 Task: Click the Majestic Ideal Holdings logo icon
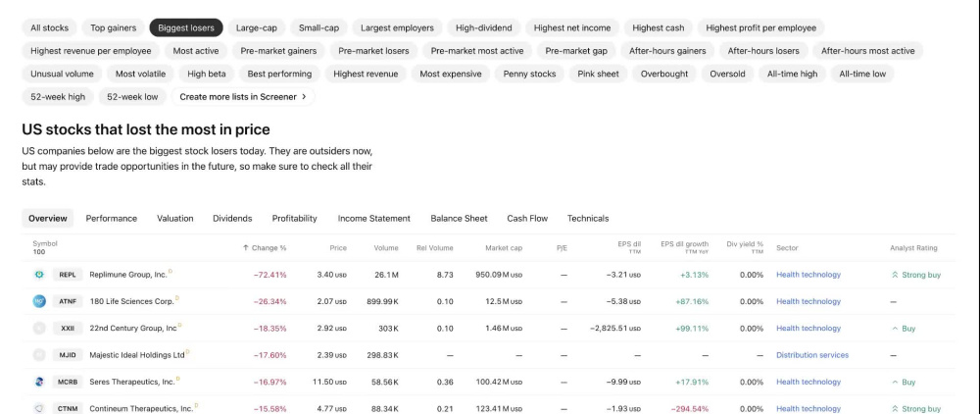(x=39, y=355)
